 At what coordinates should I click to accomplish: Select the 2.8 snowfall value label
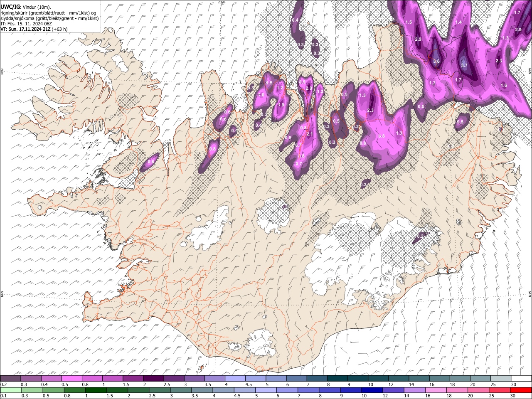[x=309, y=88]
